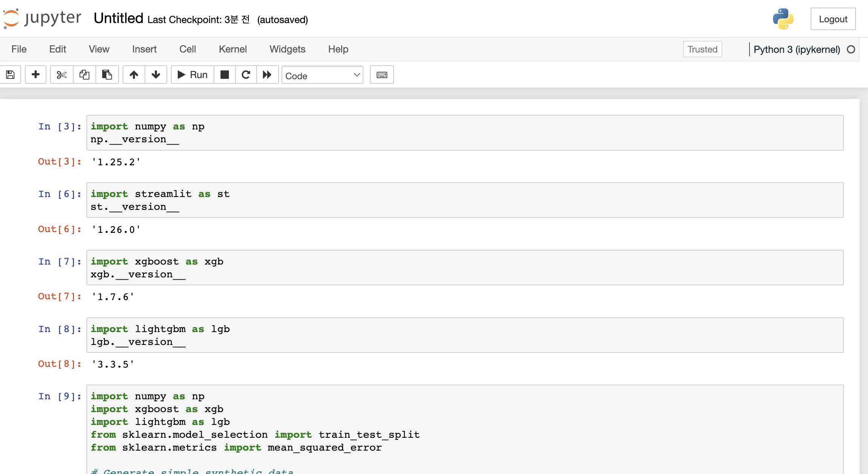Select the output '3.3.5'
This screenshot has height=474, width=868.
coord(113,364)
